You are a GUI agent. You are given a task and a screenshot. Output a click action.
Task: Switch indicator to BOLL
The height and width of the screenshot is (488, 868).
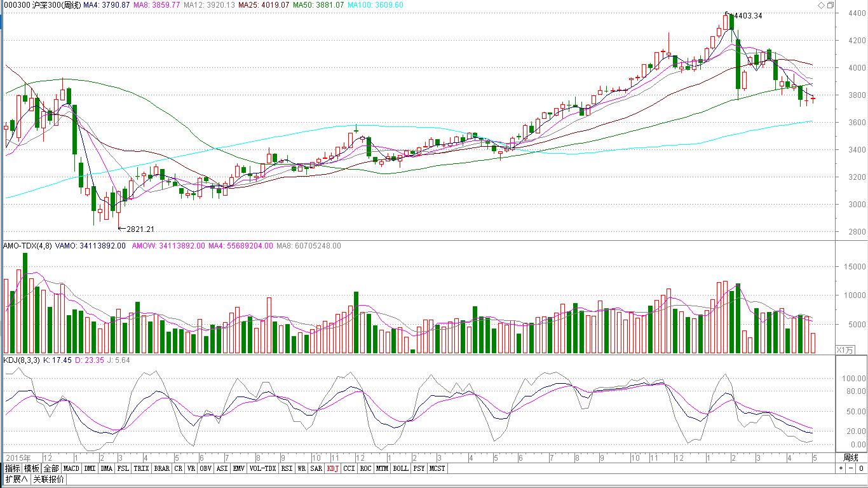point(400,468)
